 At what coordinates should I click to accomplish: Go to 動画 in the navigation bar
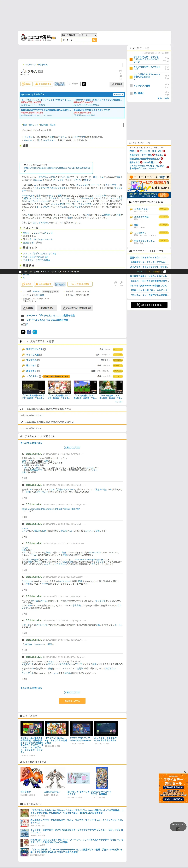(25, 272)
